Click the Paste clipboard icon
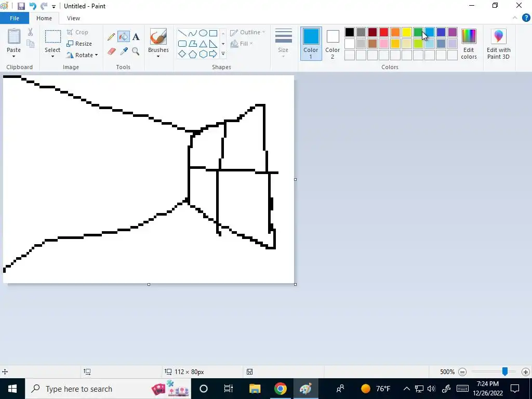The height and width of the screenshot is (399, 532). pos(14,37)
